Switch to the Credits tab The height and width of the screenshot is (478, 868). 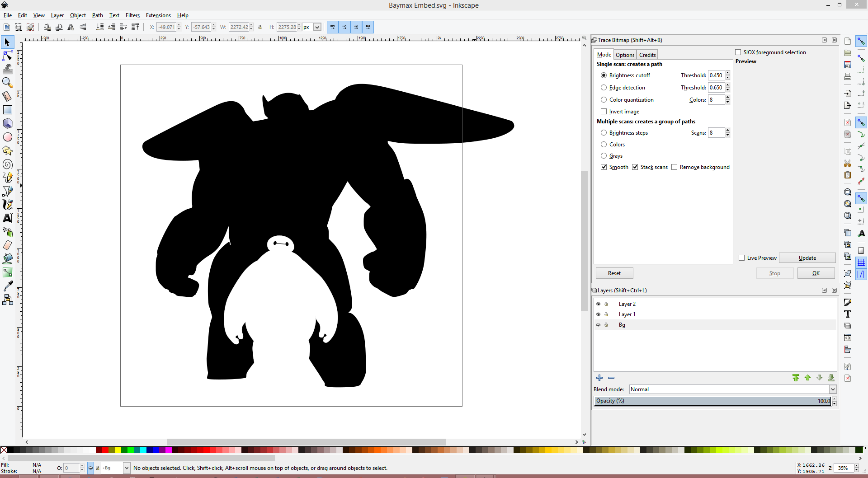pyautogui.click(x=647, y=55)
